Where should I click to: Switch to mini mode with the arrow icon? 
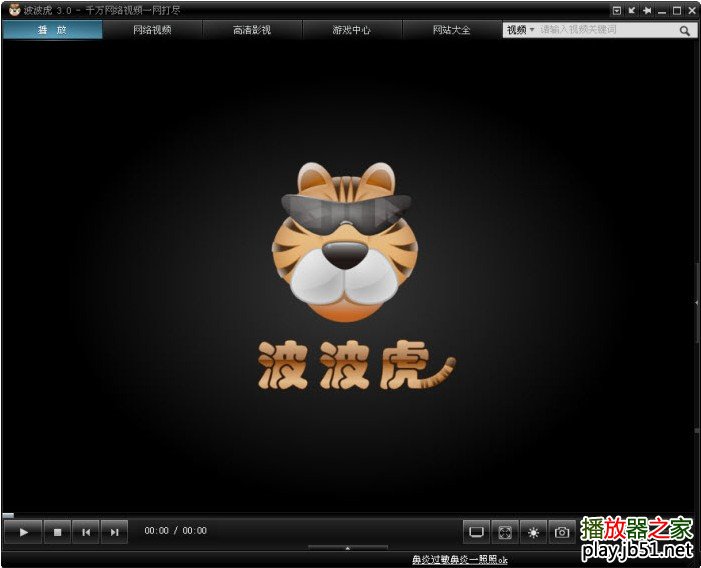pyautogui.click(x=632, y=10)
